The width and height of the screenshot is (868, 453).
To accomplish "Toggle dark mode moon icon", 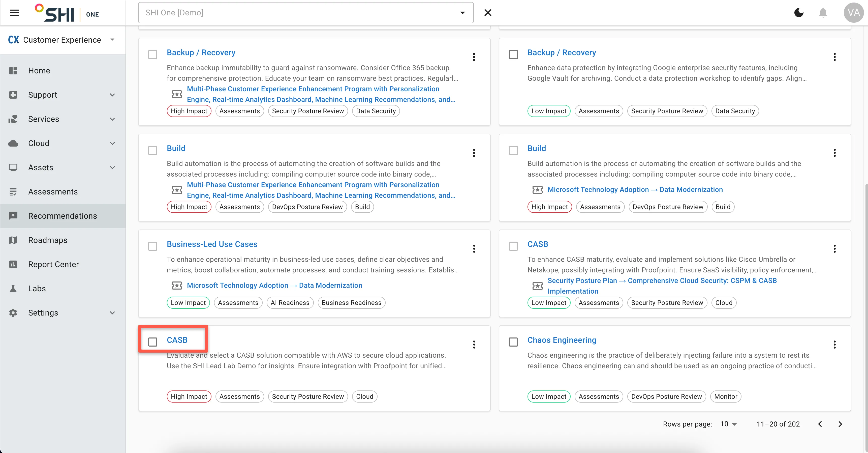I will (x=799, y=13).
